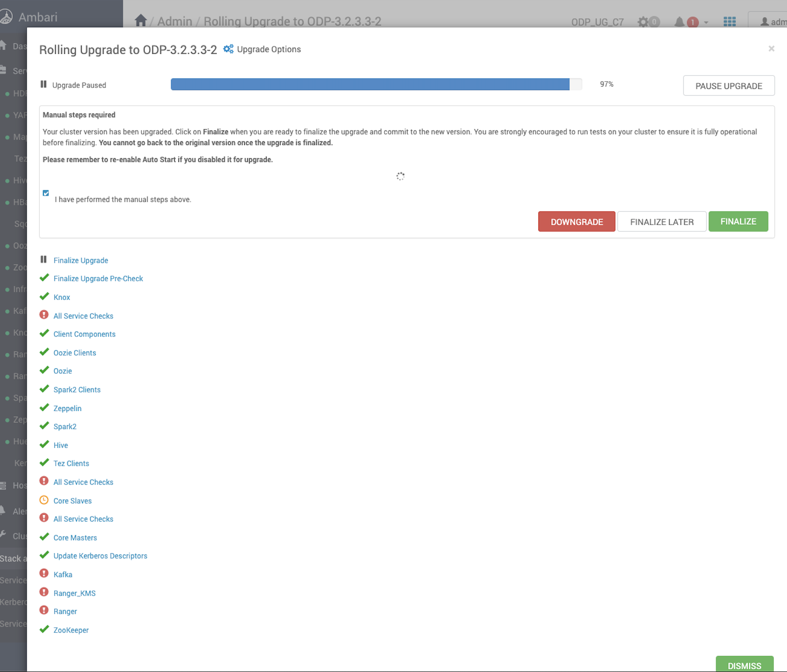Click the check icon beside Core Masters
The height and width of the screenshot is (672, 787).
44,537
